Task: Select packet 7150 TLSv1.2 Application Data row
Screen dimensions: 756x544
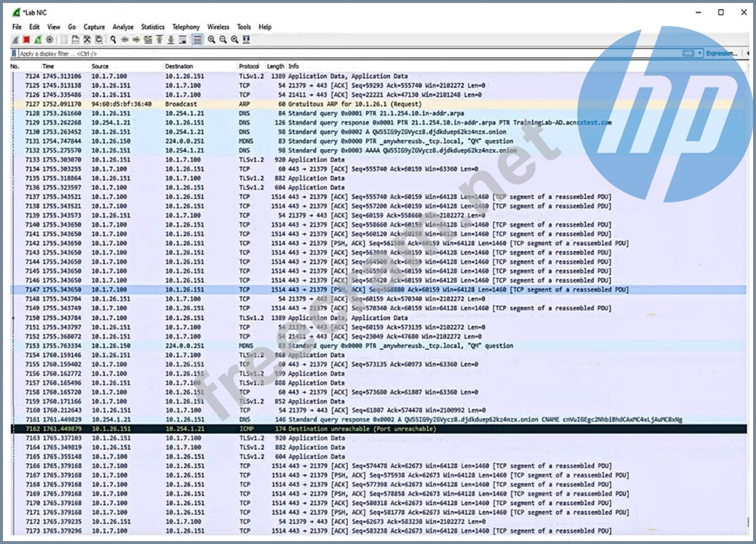Action: click(378, 318)
